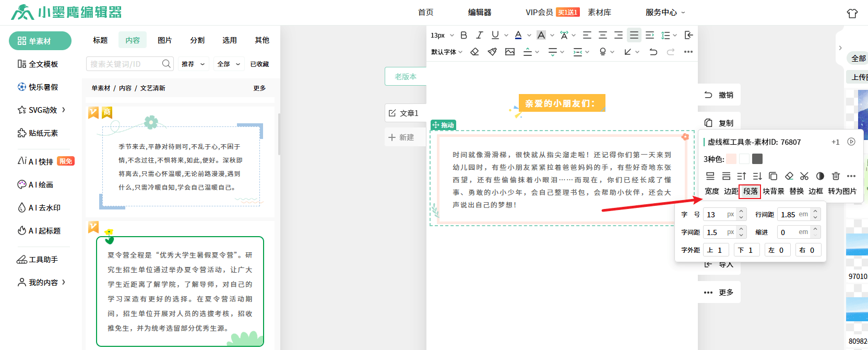
Task: Toggle italic text formatting
Action: pyautogui.click(x=479, y=35)
